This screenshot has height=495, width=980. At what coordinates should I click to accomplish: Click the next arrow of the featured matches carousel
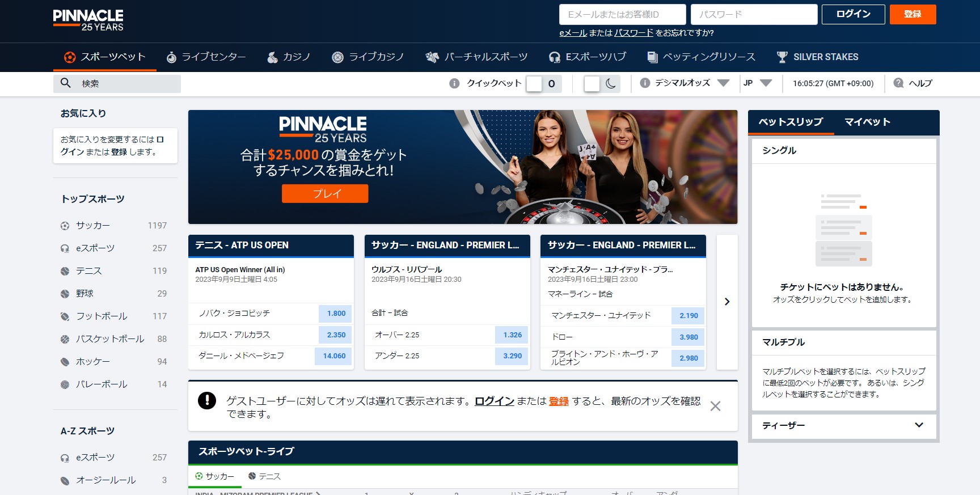pyautogui.click(x=727, y=302)
